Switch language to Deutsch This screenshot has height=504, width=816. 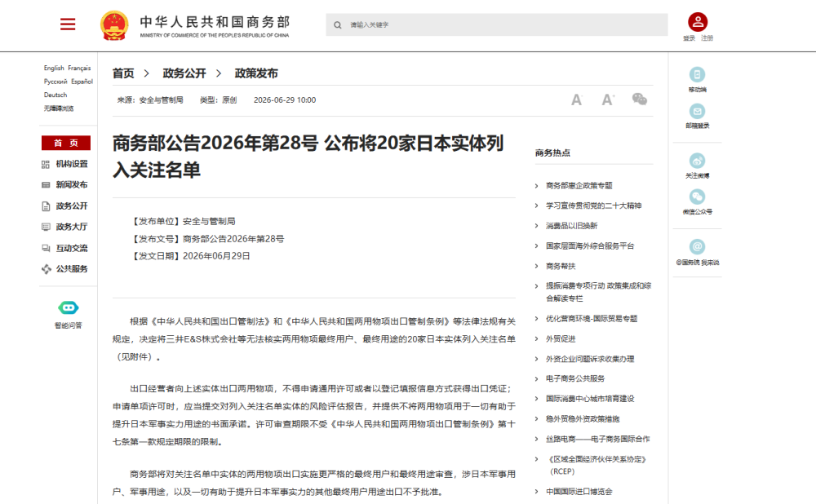tap(55, 95)
